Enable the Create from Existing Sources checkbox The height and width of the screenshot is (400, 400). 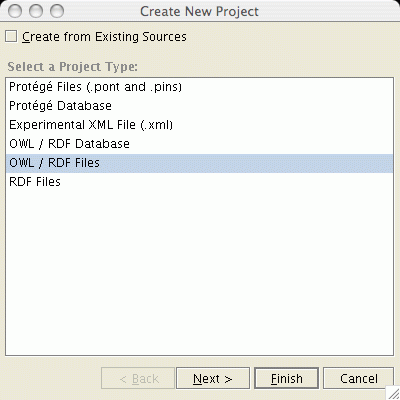click(11, 36)
